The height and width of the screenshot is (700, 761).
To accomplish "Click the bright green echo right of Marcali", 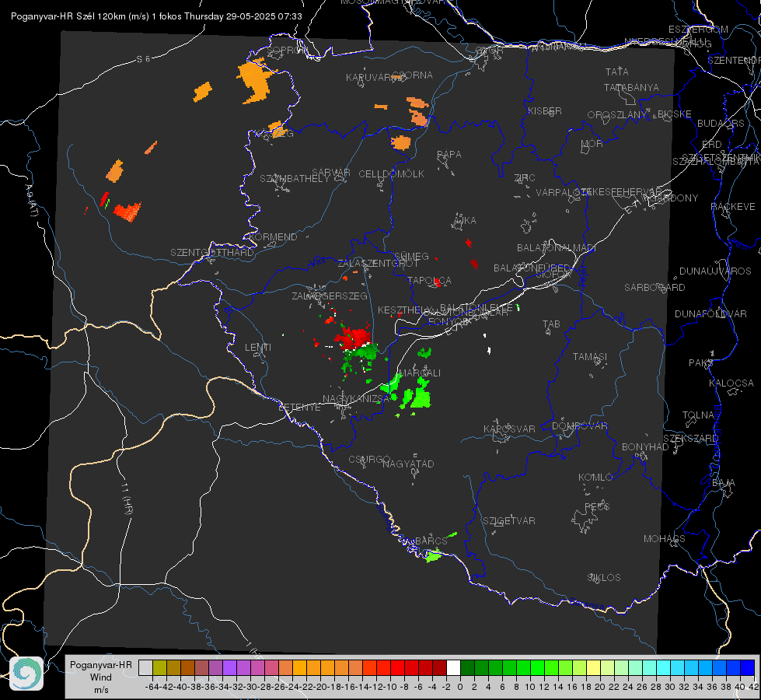I will (x=421, y=394).
